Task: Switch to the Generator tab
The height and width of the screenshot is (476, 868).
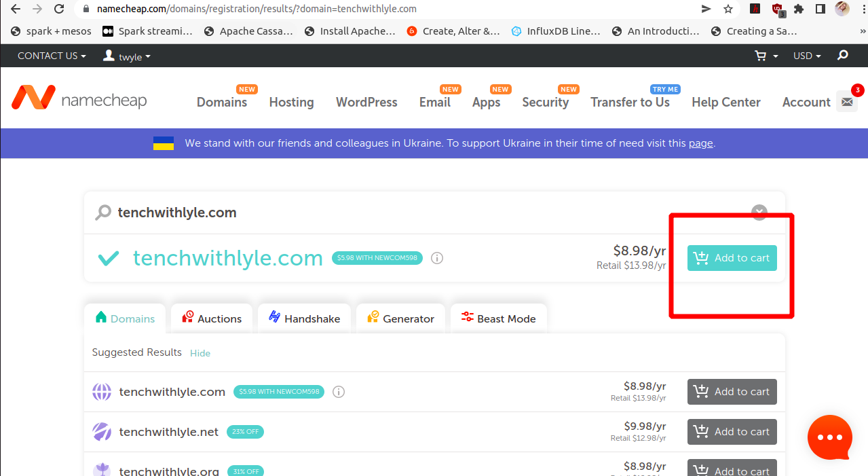Action: (x=400, y=318)
